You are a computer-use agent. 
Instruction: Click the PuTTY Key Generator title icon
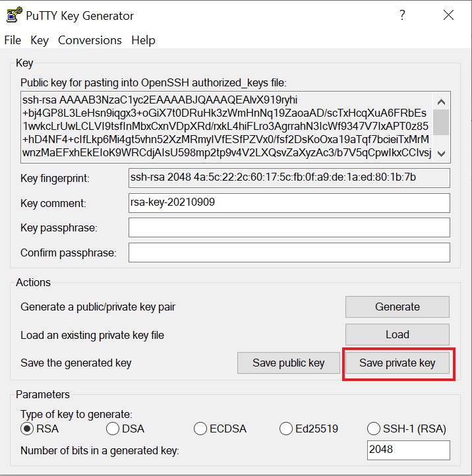point(14,15)
